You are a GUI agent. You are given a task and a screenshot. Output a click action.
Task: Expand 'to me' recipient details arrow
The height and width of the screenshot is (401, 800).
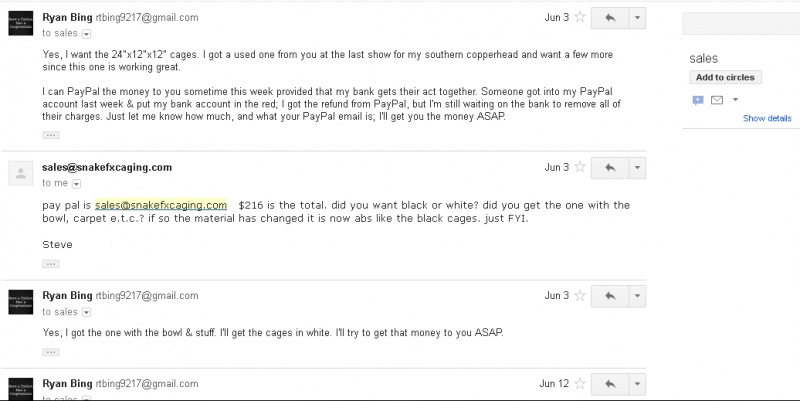click(77, 184)
